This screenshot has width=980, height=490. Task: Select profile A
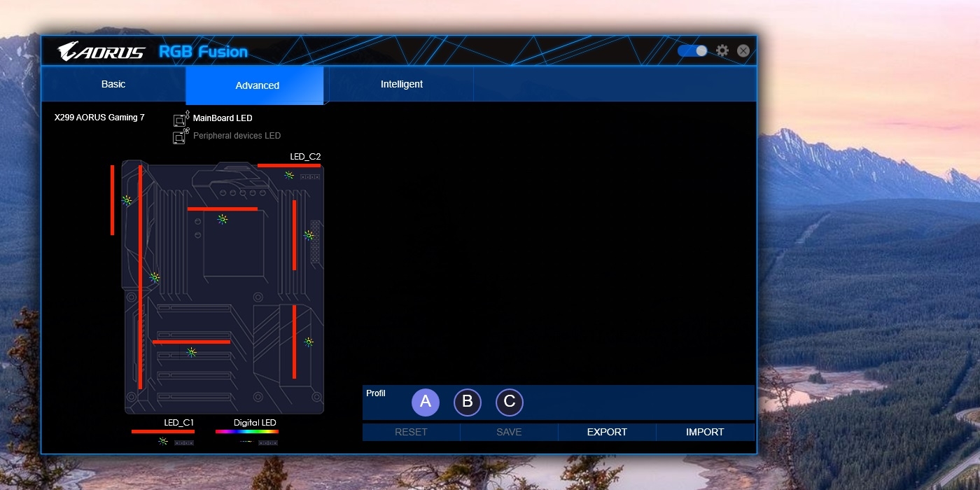(x=426, y=402)
